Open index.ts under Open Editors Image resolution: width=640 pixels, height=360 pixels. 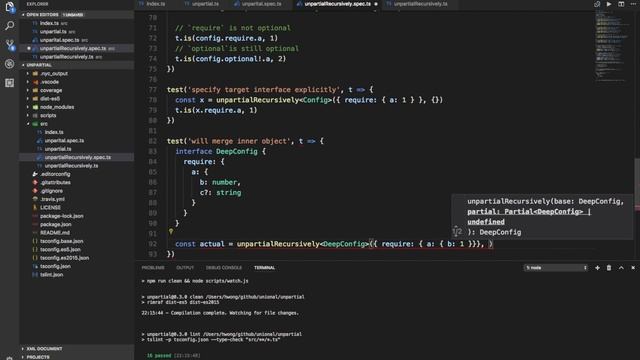click(x=77, y=23)
